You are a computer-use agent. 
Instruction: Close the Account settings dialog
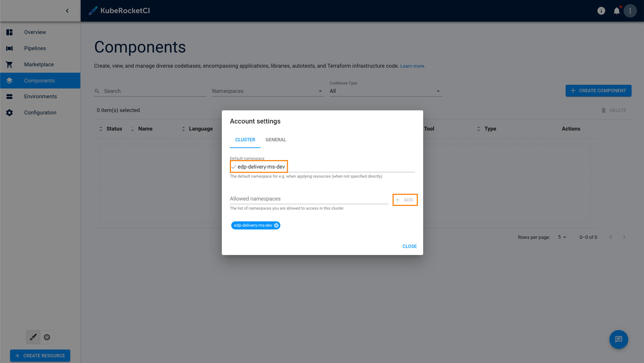click(x=409, y=246)
